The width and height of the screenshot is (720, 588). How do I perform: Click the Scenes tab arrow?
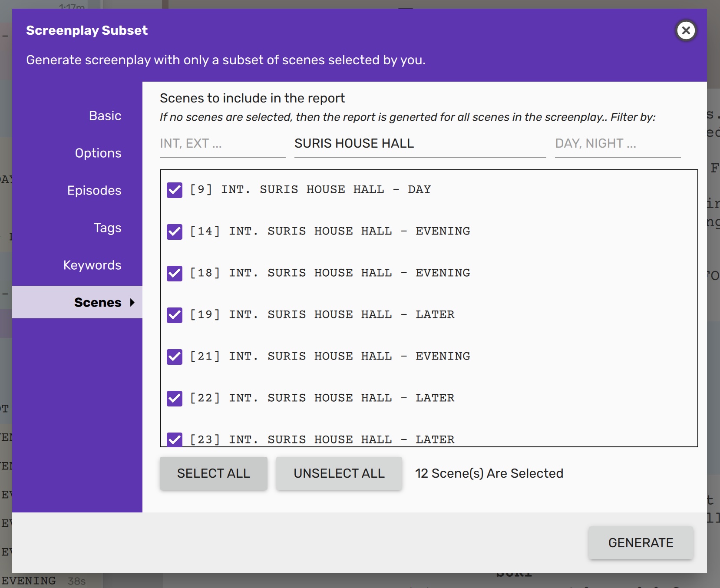pyautogui.click(x=132, y=303)
